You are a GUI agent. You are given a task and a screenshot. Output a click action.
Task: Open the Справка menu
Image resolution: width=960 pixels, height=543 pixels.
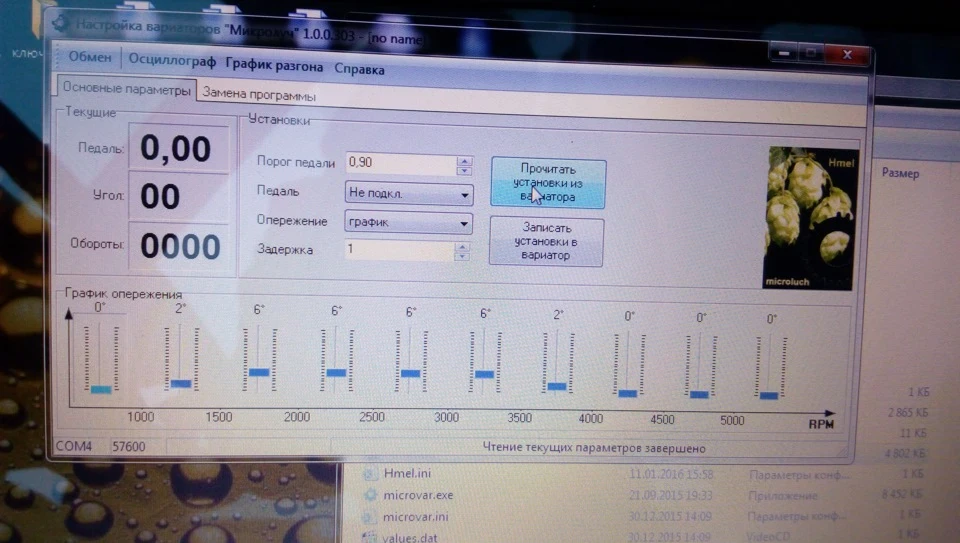(x=359, y=69)
